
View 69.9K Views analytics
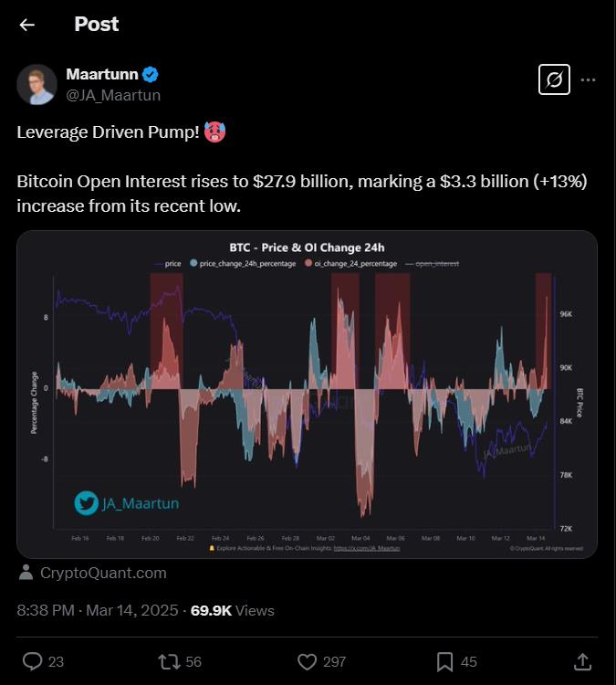233,610
